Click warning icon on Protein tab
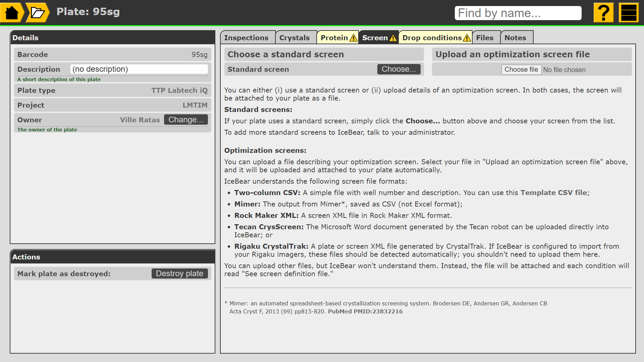 (x=353, y=38)
